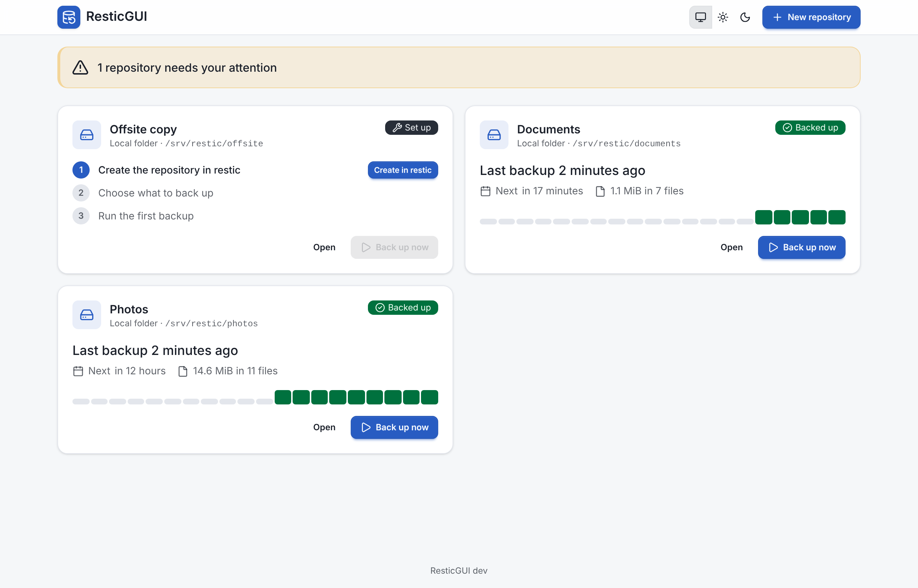Viewport: 918px width, 588px height.
Task: Click Offsite copy card title
Action: click(x=143, y=129)
